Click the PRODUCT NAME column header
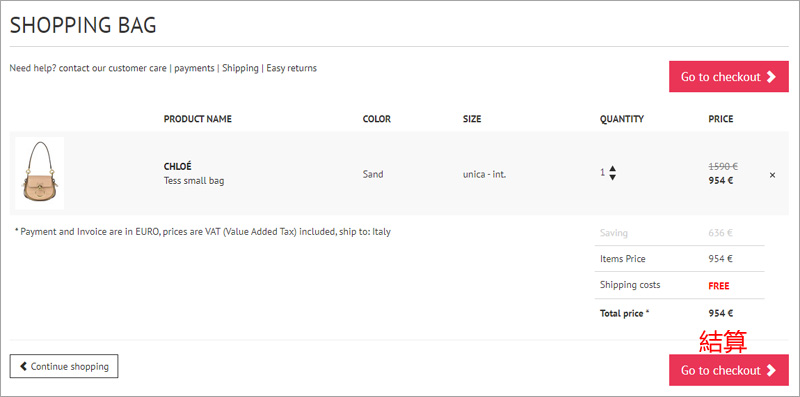This screenshot has height=397, width=800. (x=197, y=119)
